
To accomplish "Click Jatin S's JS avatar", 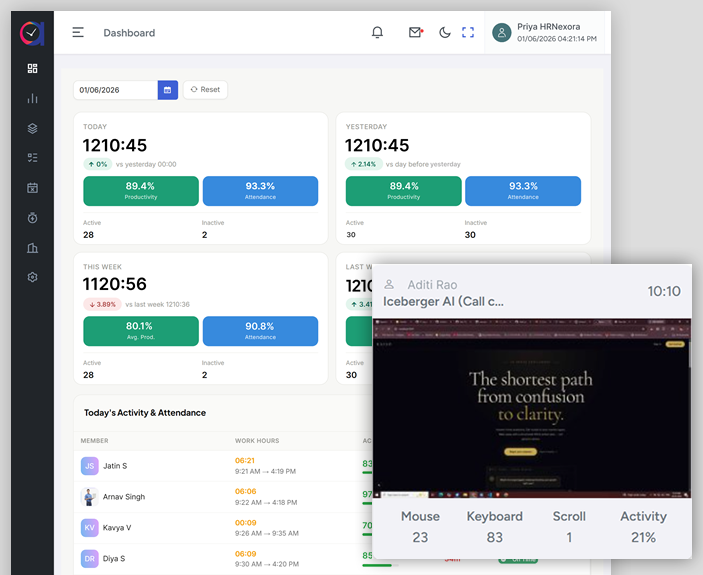I will 90,466.
